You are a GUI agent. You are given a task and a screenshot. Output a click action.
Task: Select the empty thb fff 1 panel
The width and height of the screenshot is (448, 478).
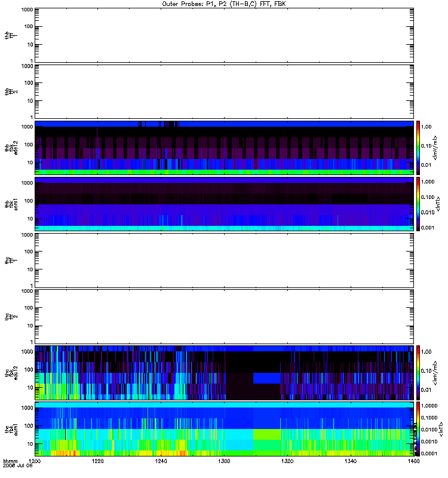(x=224, y=35)
